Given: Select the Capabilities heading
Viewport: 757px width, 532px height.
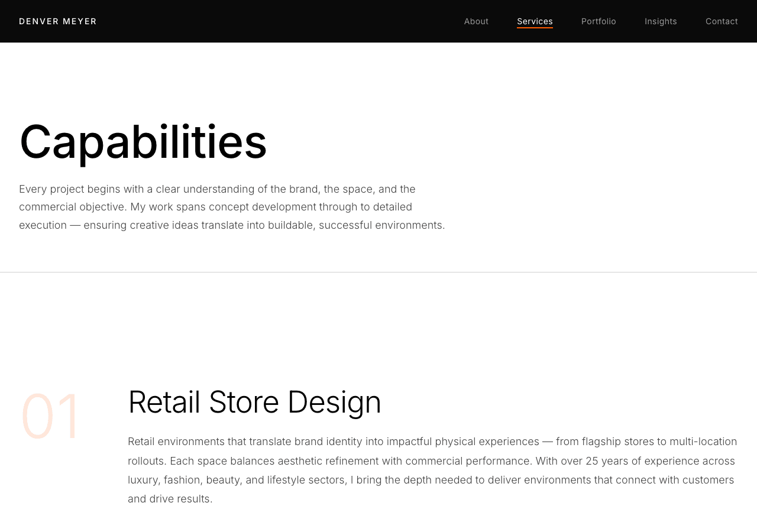Looking at the screenshot, I should pyautogui.click(x=143, y=142).
